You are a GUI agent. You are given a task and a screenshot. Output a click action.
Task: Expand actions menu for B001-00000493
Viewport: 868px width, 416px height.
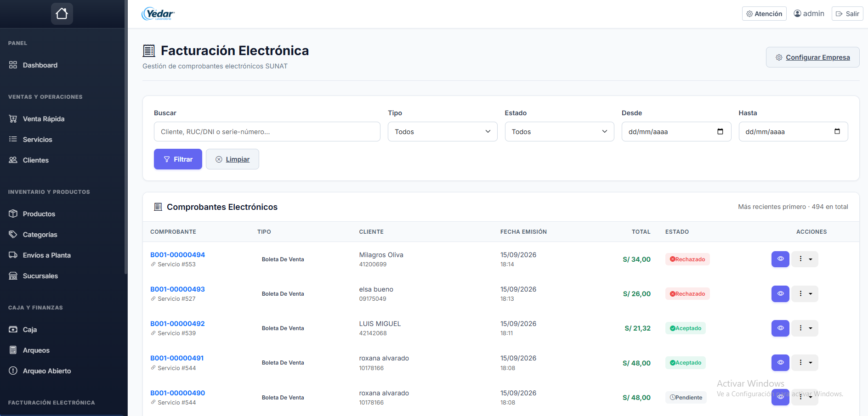point(805,293)
